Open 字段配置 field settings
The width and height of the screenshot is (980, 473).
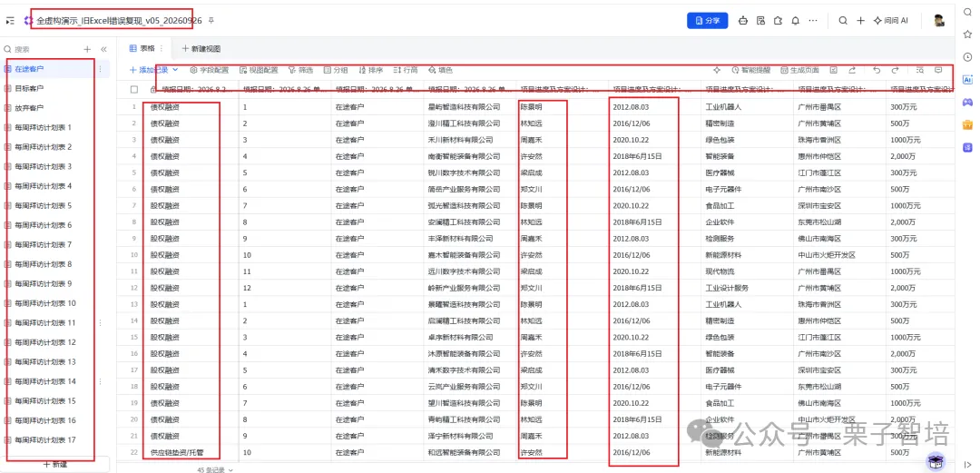tap(210, 70)
